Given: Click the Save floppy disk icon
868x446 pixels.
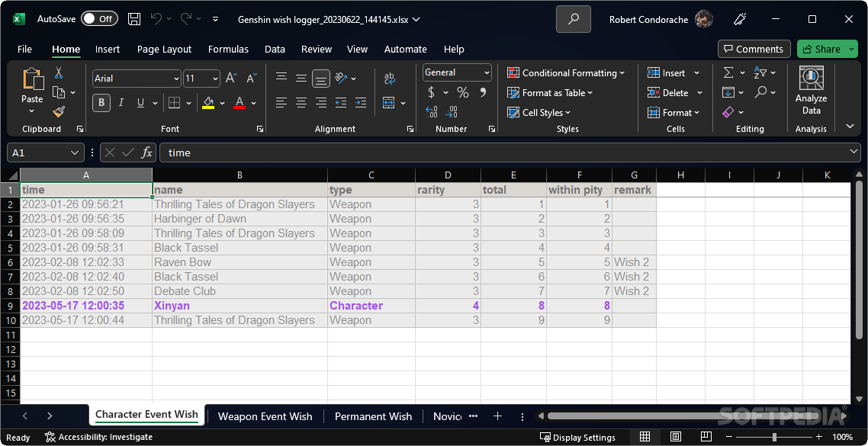Looking at the screenshot, I should coord(134,19).
